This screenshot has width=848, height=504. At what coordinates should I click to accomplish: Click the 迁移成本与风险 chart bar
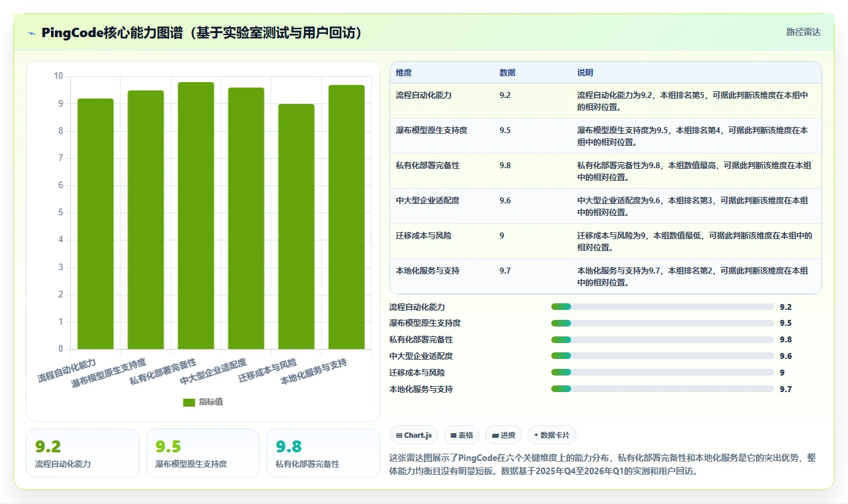(x=296, y=227)
